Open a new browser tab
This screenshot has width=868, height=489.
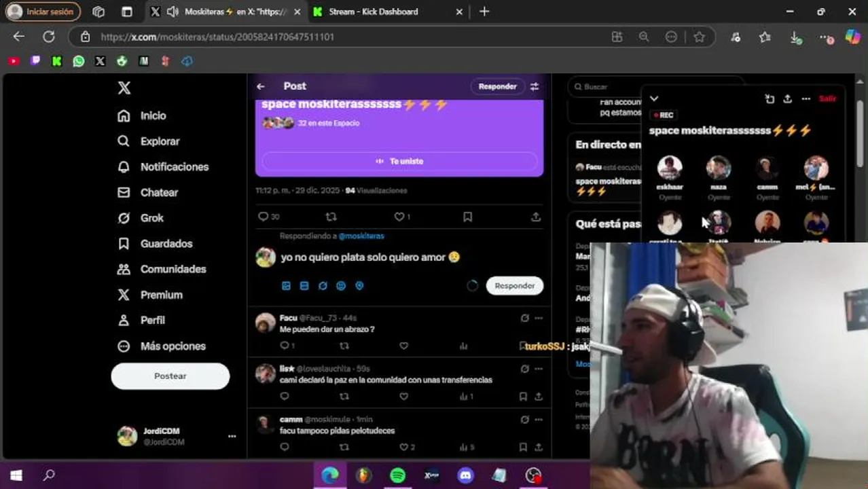click(484, 12)
